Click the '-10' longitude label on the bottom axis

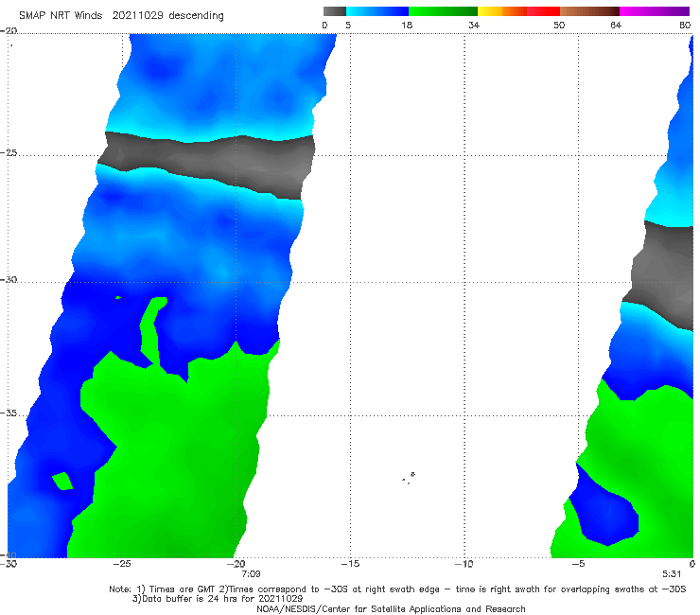464,564
